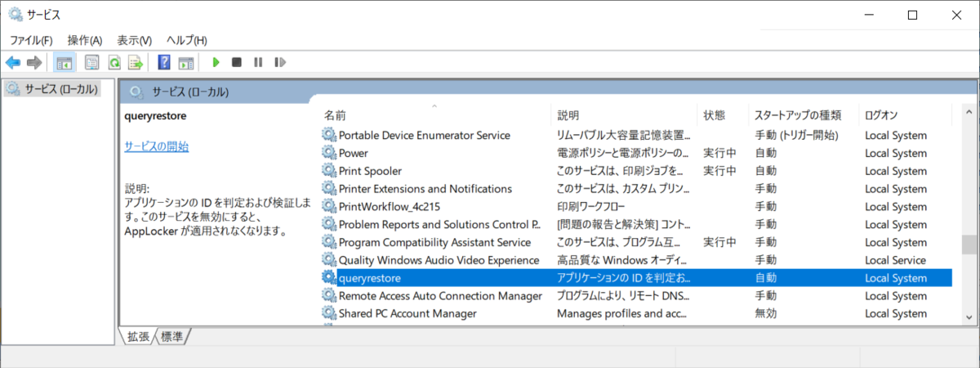This screenshot has height=368, width=980.
Task: Click the 無効 startup type cell
Action: 765,313
